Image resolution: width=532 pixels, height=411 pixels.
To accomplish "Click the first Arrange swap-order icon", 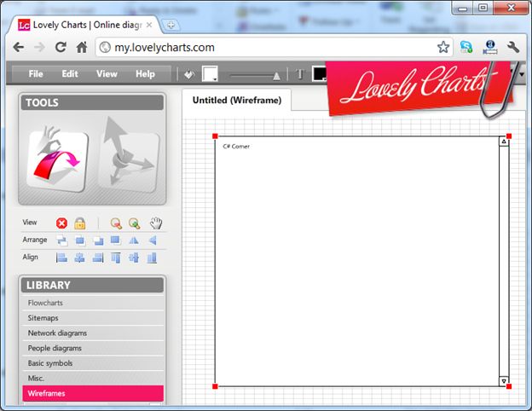I will click(x=61, y=240).
